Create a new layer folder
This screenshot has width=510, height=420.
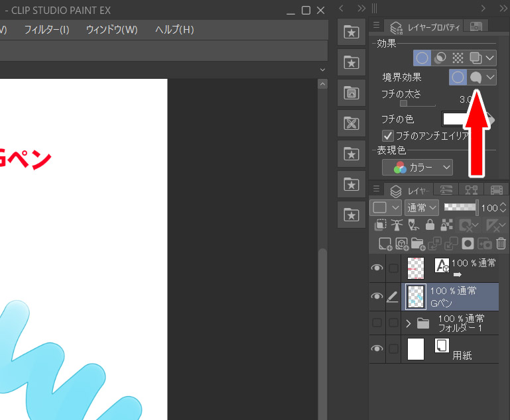point(418,244)
